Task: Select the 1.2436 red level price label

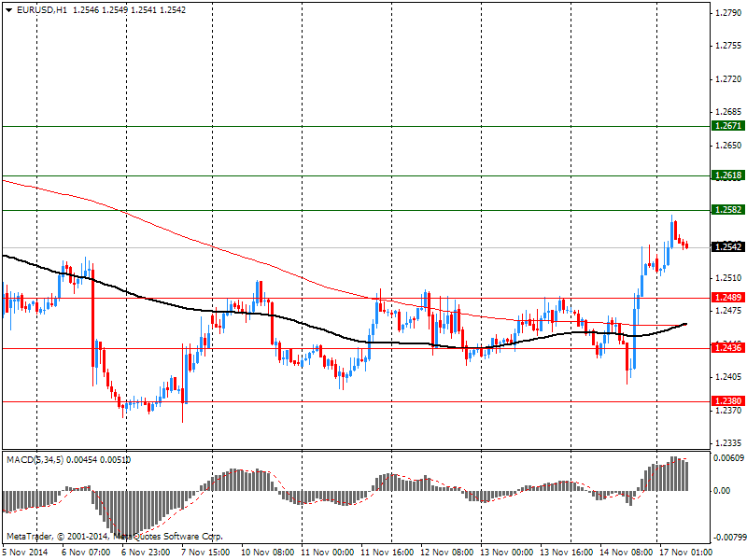Action: pyautogui.click(x=728, y=347)
